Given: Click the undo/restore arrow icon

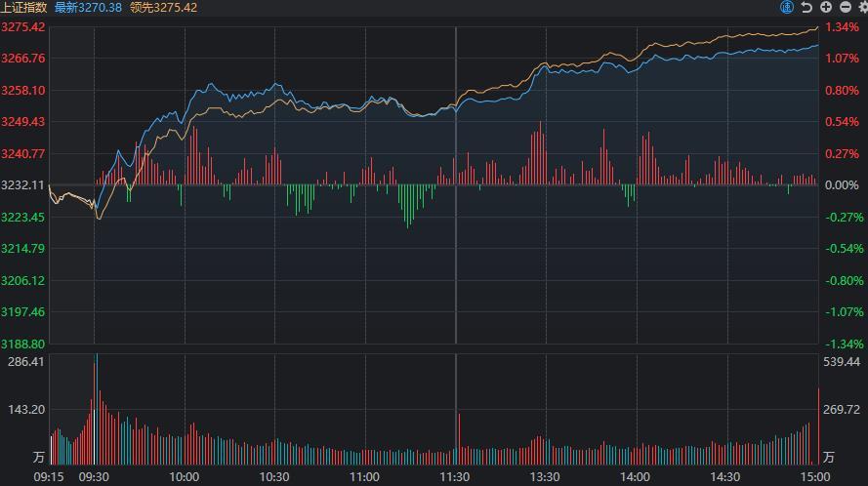Looking at the screenshot, I should pos(806,7).
